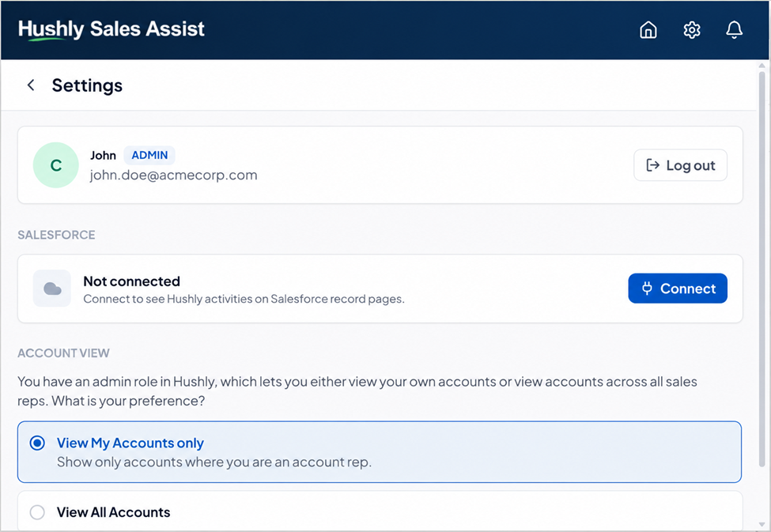Click the Settings page title

click(x=87, y=85)
